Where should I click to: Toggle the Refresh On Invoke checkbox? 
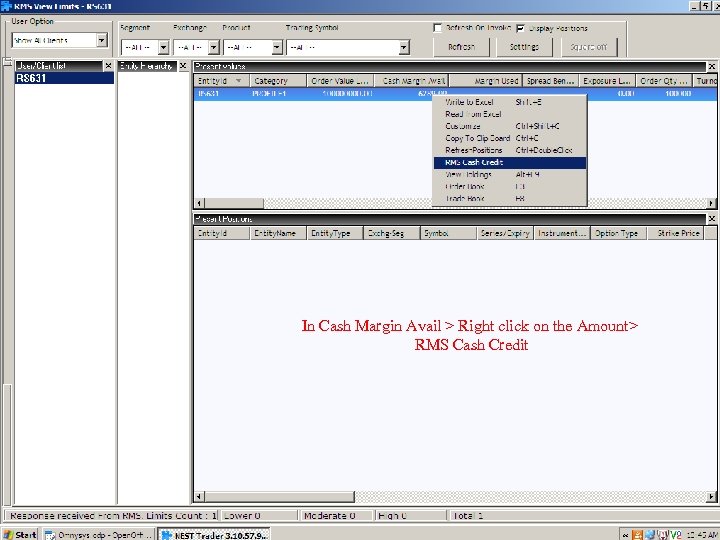(x=438, y=28)
